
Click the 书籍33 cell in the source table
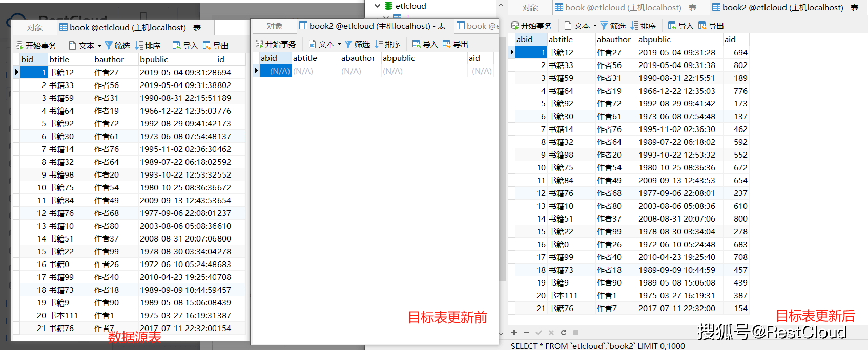tap(70, 85)
